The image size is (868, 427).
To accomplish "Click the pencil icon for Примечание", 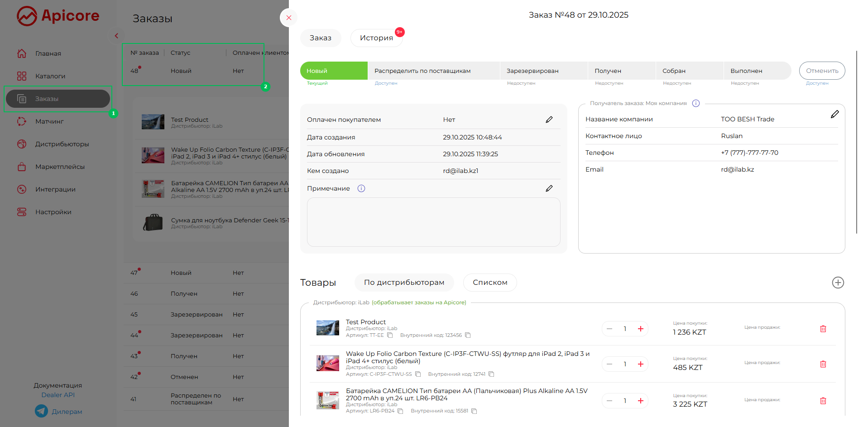I will pos(549,188).
